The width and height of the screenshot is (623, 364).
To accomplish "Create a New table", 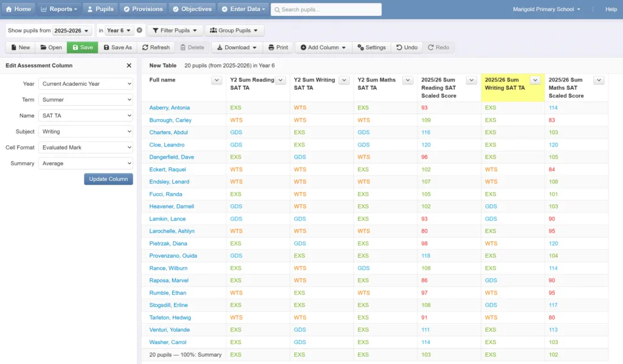I will point(20,47).
